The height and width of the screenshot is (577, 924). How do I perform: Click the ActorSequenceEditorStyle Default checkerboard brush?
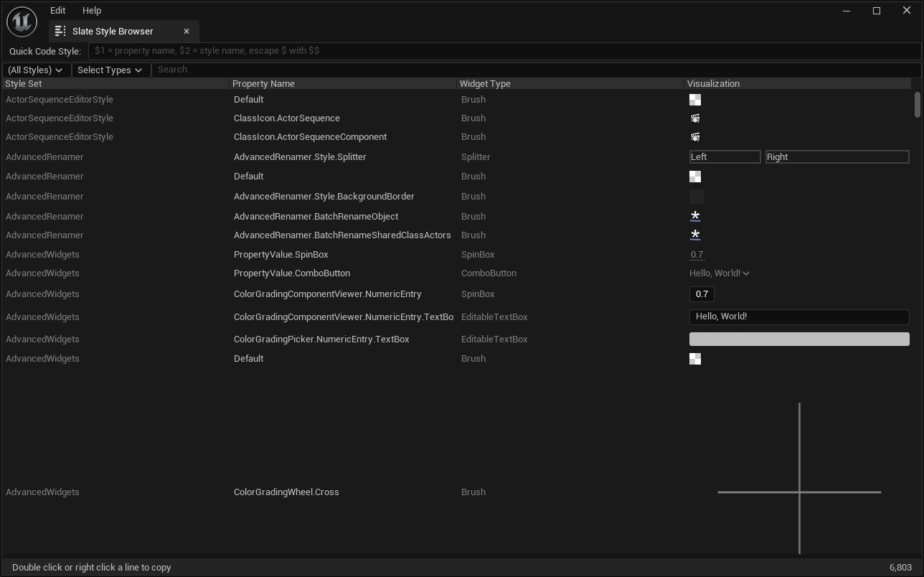tap(694, 100)
